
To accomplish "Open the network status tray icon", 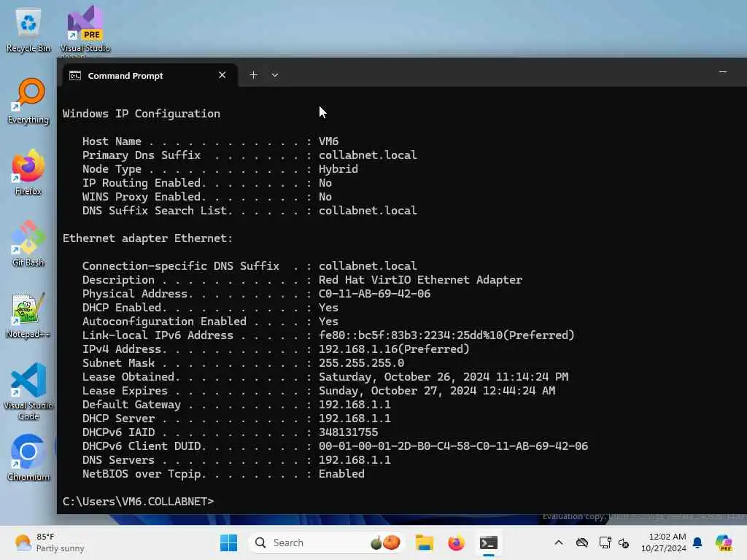I will pos(605,542).
